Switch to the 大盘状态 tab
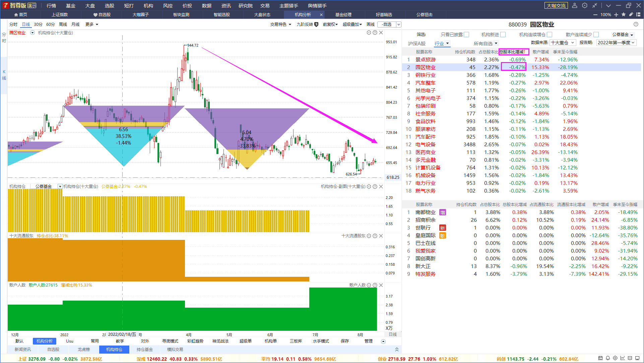Screen dimensions: 644x363 click(x=262, y=15)
